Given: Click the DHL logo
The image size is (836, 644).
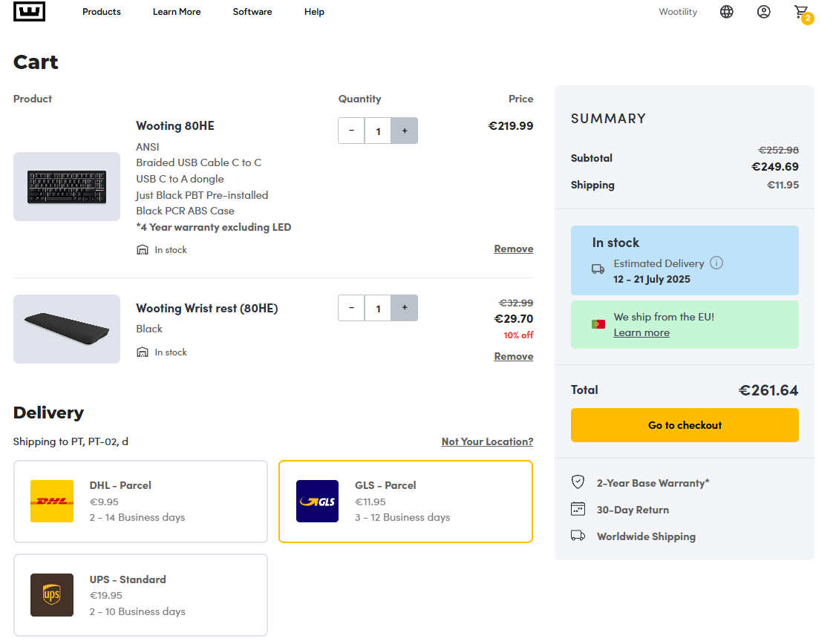Looking at the screenshot, I should click(x=52, y=501).
